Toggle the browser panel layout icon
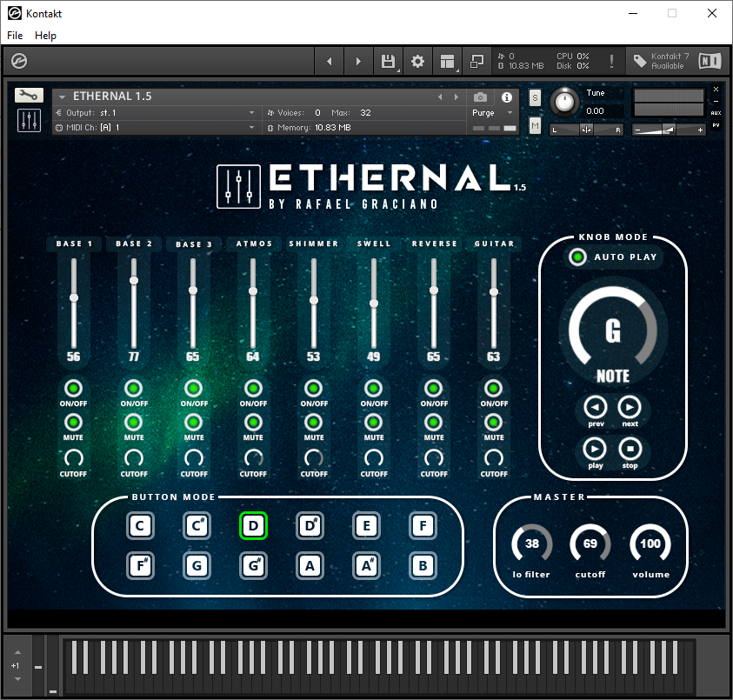The image size is (733, 700). coord(447,61)
